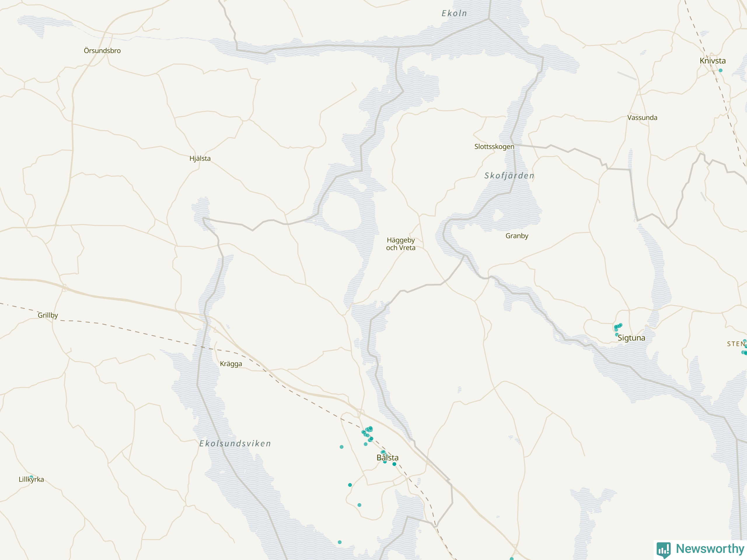Click the dark teal marker right of Bålsta label

(395, 464)
